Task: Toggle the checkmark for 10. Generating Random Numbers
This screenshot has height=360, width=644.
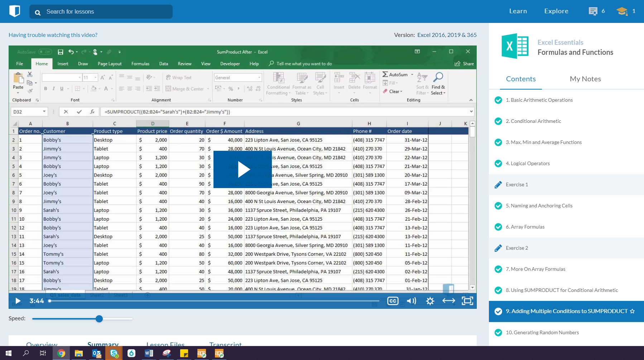Action: pyautogui.click(x=498, y=333)
